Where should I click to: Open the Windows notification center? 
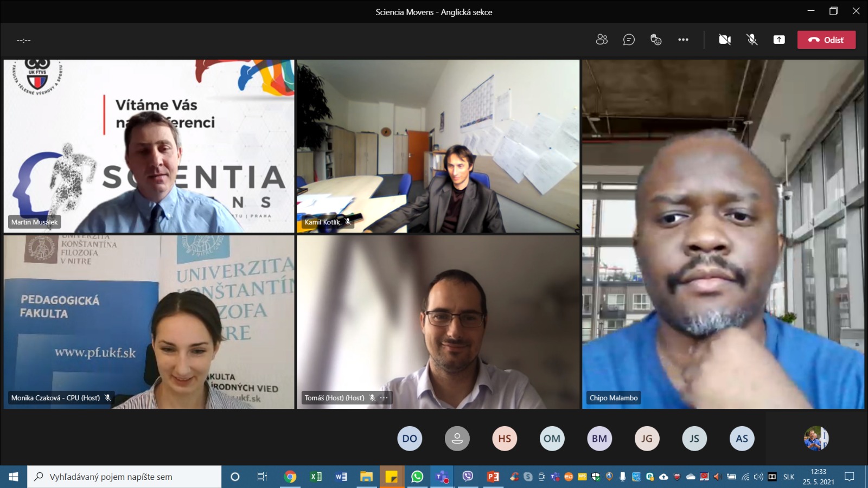click(x=850, y=477)
